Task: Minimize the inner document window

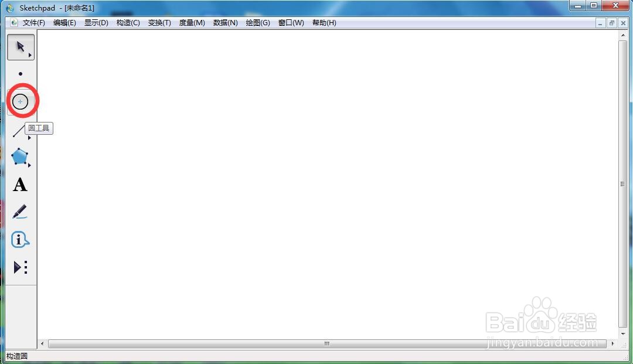Action: point(600,23)
